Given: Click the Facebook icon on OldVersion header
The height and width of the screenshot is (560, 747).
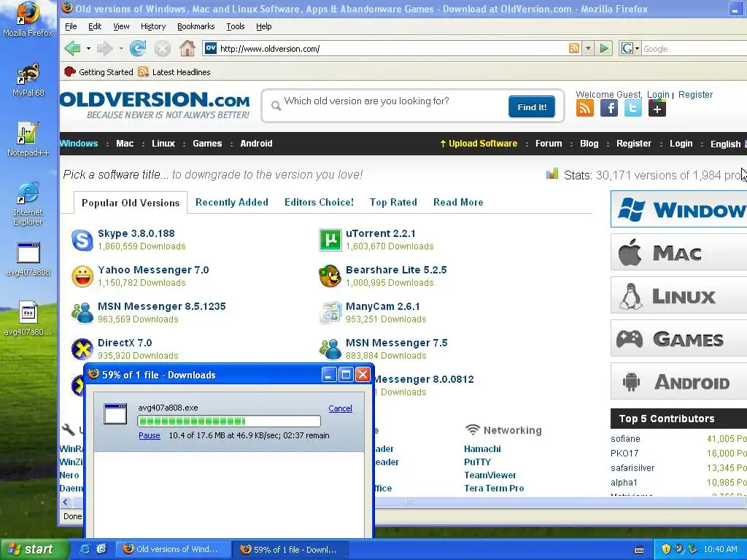Looking at the screenshot, I should (x=609, y=109).
